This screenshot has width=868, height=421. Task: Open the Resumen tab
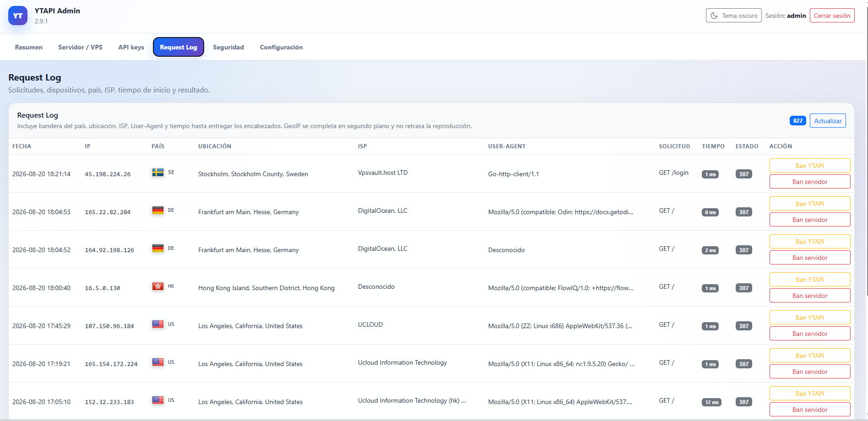pos(29,47)
